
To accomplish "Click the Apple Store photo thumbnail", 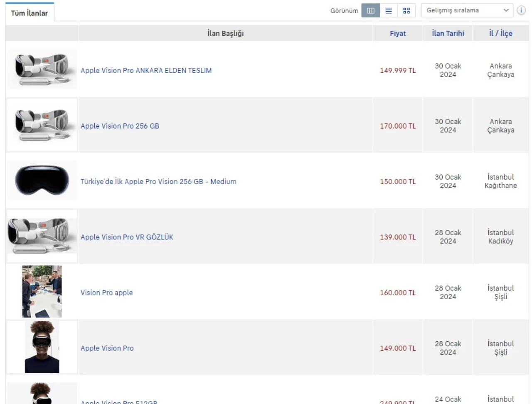I will click(42, 291).
